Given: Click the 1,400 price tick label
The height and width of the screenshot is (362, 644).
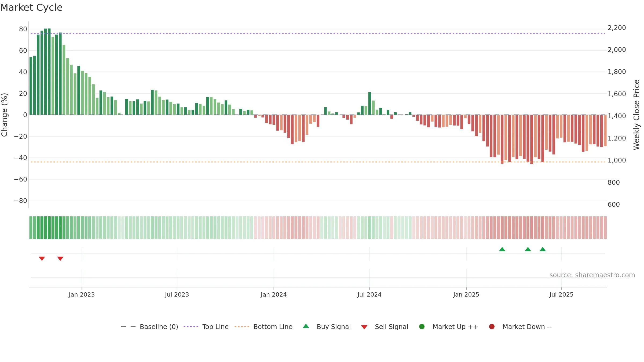Looking at the screenshot, I should (x=617, y=116).
